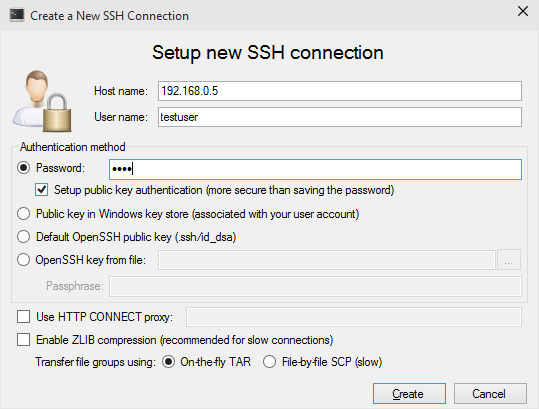
Task: Click the OpenSSH key file path field
Action: [327, 260]
